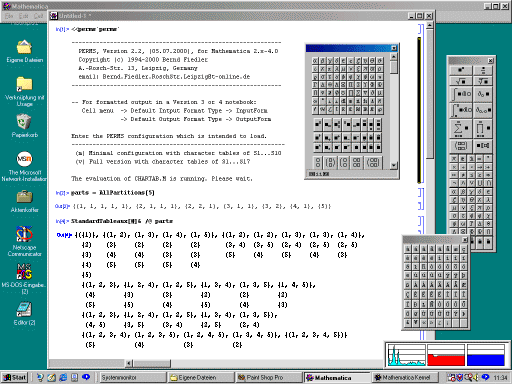512x384 pixels.
Task: Click capital Gamma in the blue-titled palette
Action: (315, 84)
